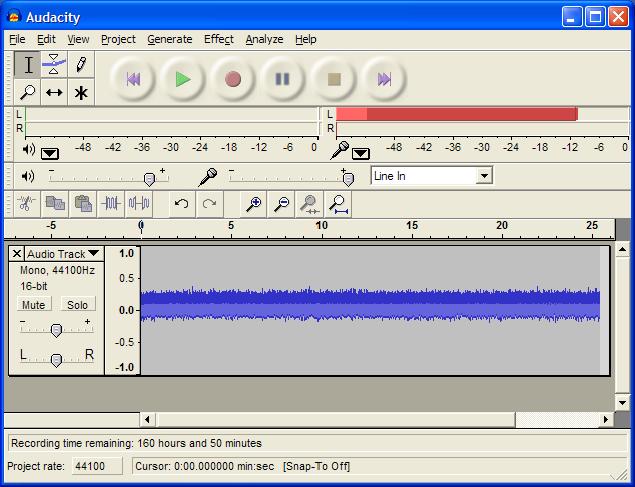Select the Draw pencil tool
Image resolution: width=635 pixels, height=487 pixels.
tap(81, 65)
